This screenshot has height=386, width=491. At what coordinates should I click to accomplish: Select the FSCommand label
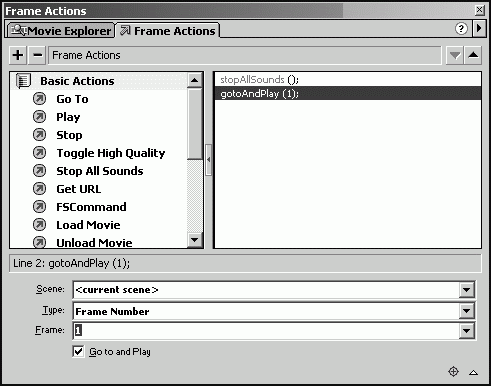[91, 207]
